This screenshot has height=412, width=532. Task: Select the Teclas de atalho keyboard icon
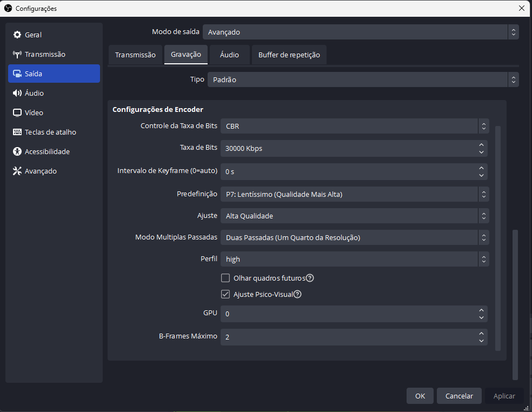coord(17,132)
